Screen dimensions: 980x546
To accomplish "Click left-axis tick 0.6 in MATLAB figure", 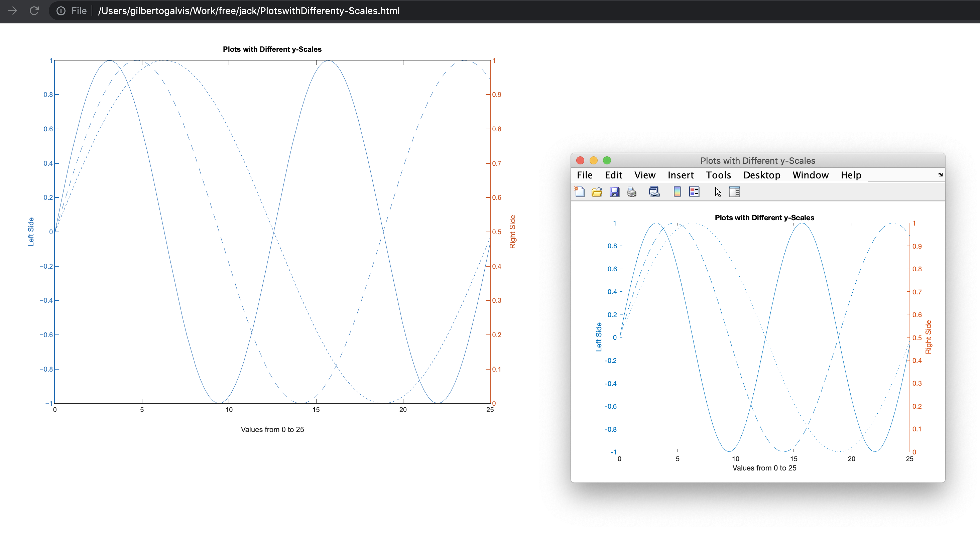I will coord(612,269).
